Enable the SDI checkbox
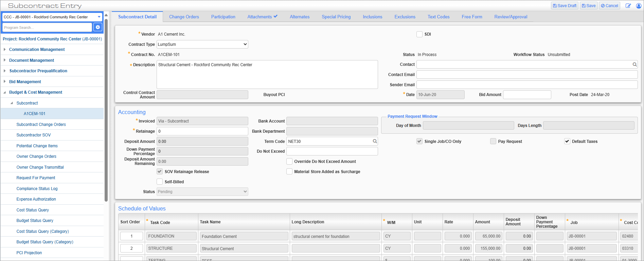 [419, 34]
